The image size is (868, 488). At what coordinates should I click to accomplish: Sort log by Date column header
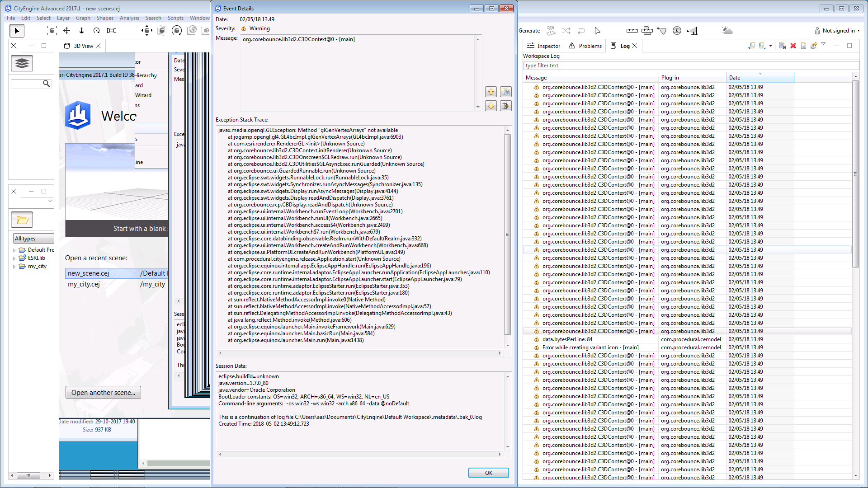click(x=760, y=78)
